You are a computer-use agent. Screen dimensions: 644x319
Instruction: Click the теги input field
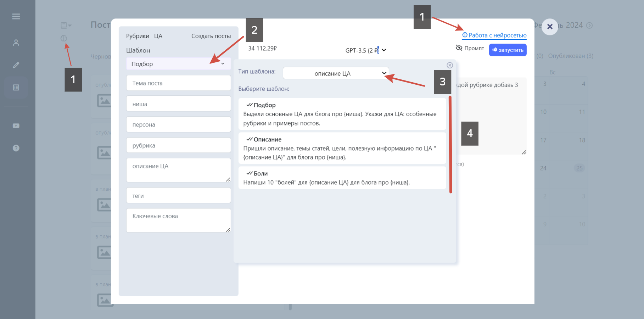pyautogui.click(x=178, y=196)
